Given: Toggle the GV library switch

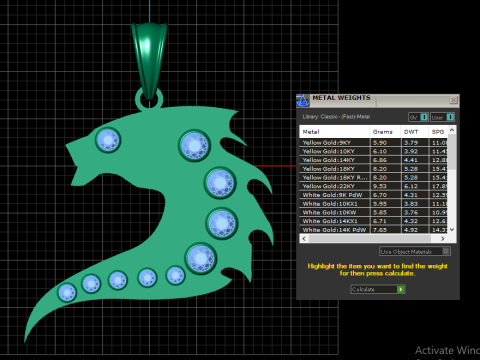Looking at the screenshot, I should 418,117.
